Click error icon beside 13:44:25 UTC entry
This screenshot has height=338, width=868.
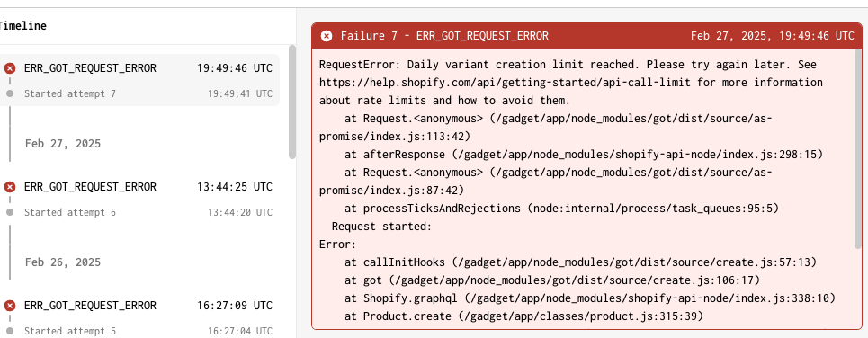(10, 187)
